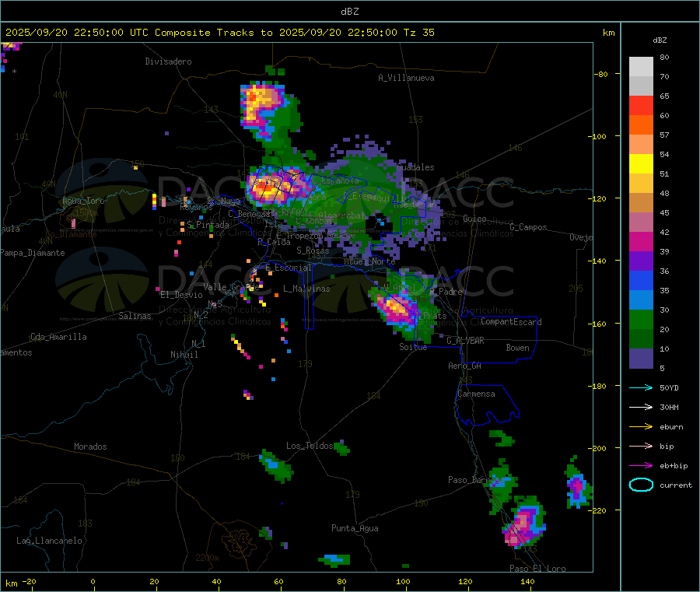Click the Paso_El_Loro label
700x592 pixels.
click(x=538, y=569)
